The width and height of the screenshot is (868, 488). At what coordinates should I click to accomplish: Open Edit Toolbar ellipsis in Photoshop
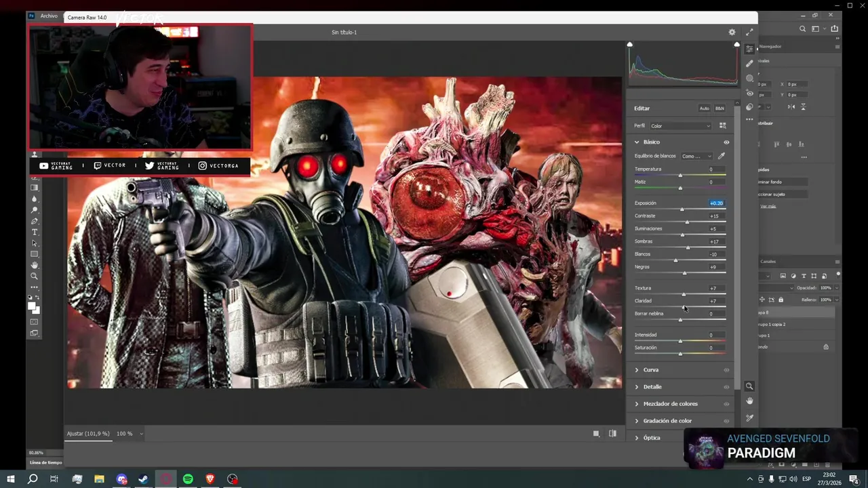(35, 287)
